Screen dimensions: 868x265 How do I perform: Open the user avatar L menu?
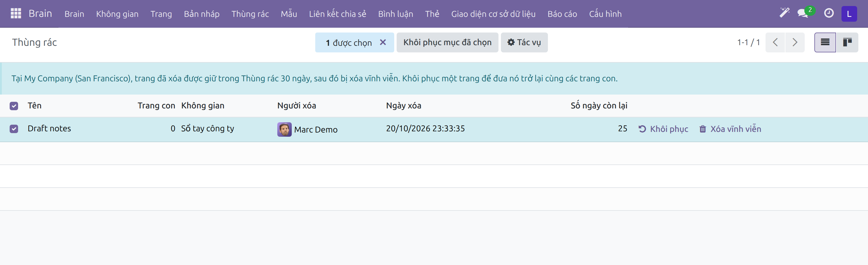point(849,14)
